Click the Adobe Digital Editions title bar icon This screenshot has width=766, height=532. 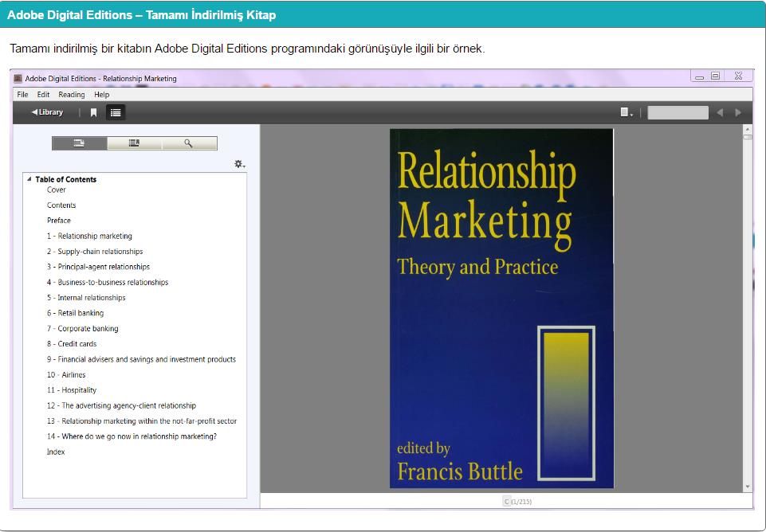pos(18,79)
